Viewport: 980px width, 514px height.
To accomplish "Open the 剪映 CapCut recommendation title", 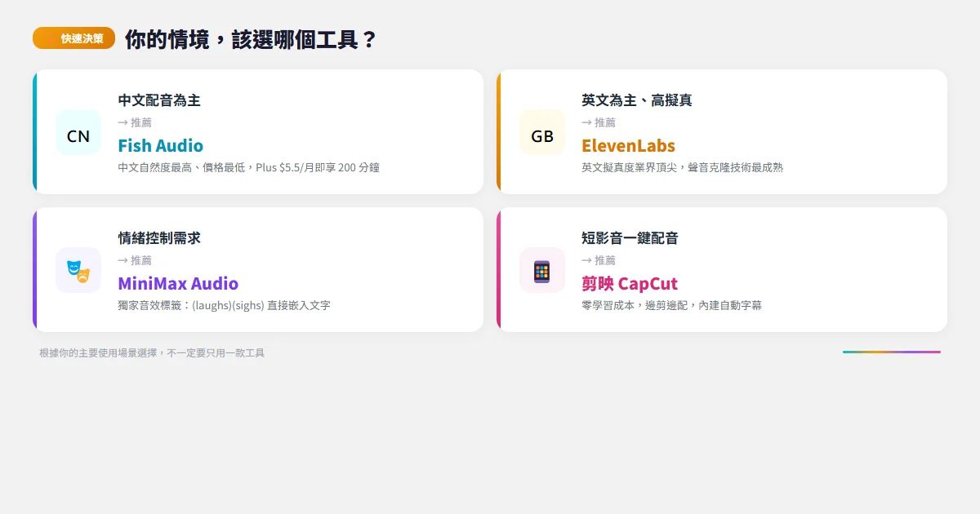I will [x=630, y=283].
